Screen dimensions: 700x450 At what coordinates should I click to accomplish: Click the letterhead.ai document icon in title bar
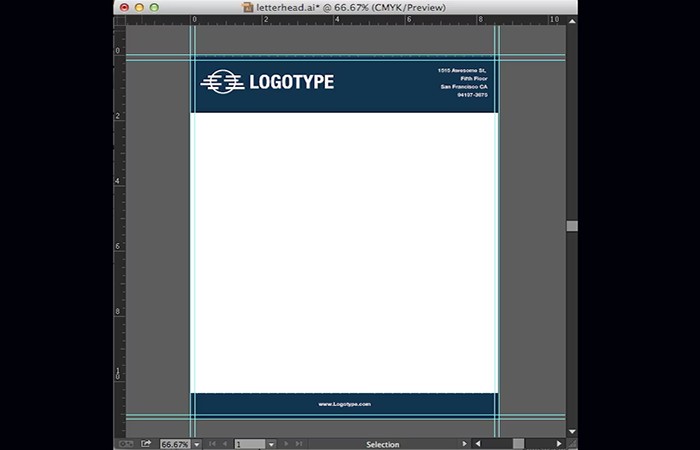point(247,7)
